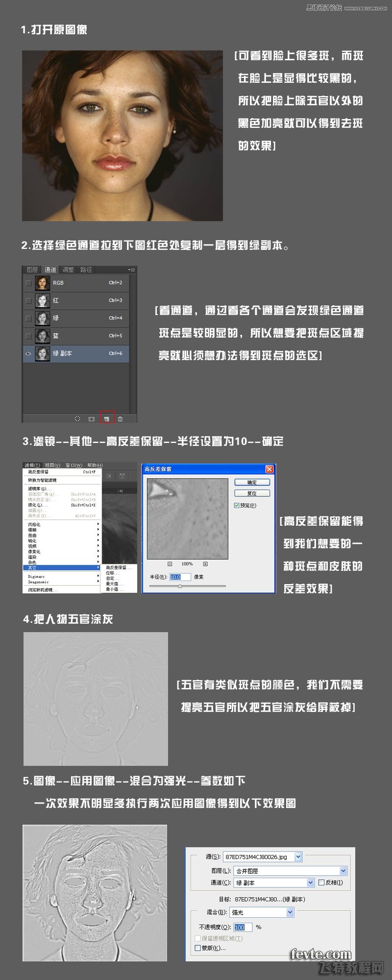Hide the 绿 副本 channel eye icon
Screen dimensions: 392x980
[28, 353]
